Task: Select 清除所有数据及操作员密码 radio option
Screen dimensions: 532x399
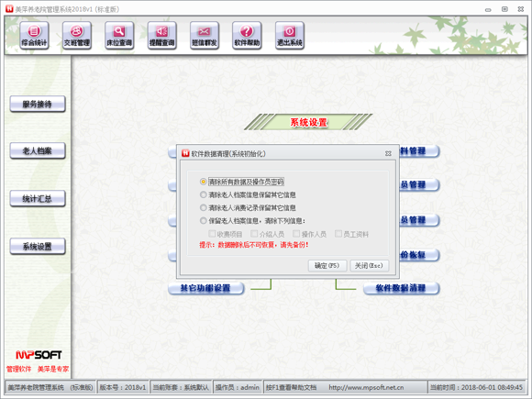Action: (x=204, y=182)
